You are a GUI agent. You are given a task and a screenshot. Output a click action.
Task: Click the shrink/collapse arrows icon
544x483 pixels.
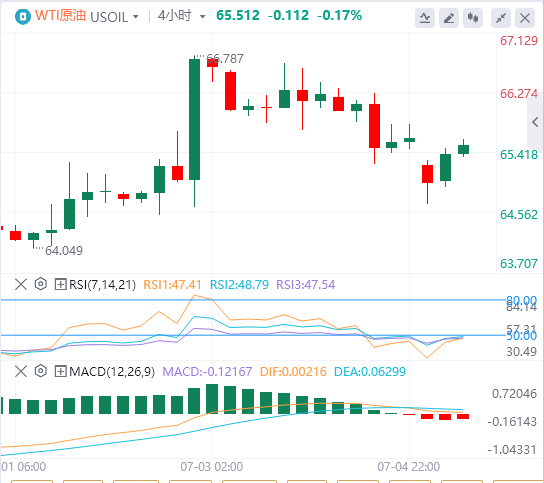(x=501, y=18)
